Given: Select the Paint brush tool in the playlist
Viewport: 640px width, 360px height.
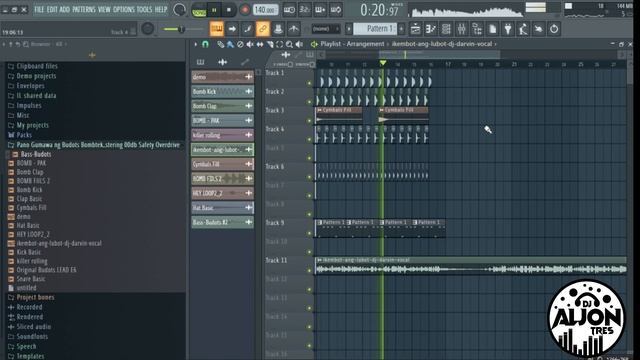Looking at the screenshot, I should pos(230,44).
